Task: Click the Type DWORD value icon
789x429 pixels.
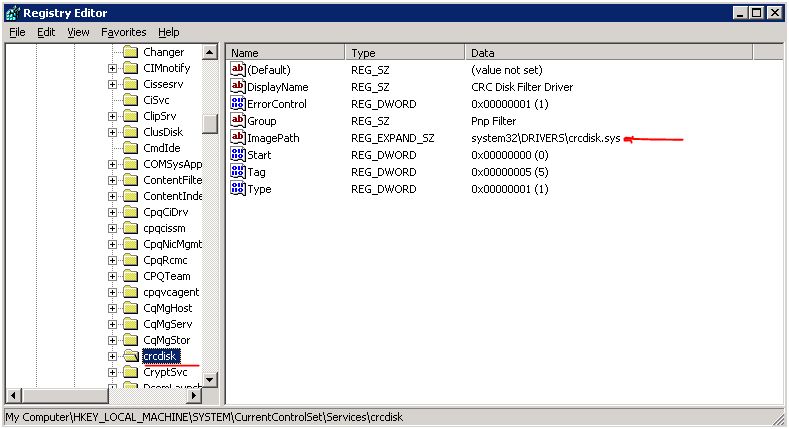Action: point(238,189)
